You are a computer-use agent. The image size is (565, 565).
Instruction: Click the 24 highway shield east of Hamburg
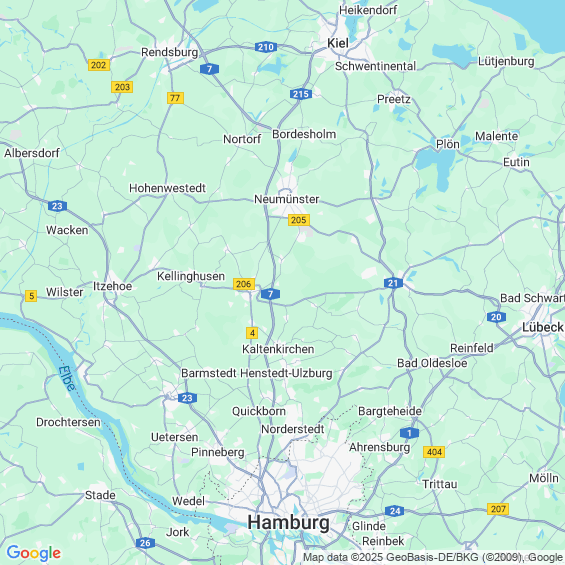click(395, 511)
